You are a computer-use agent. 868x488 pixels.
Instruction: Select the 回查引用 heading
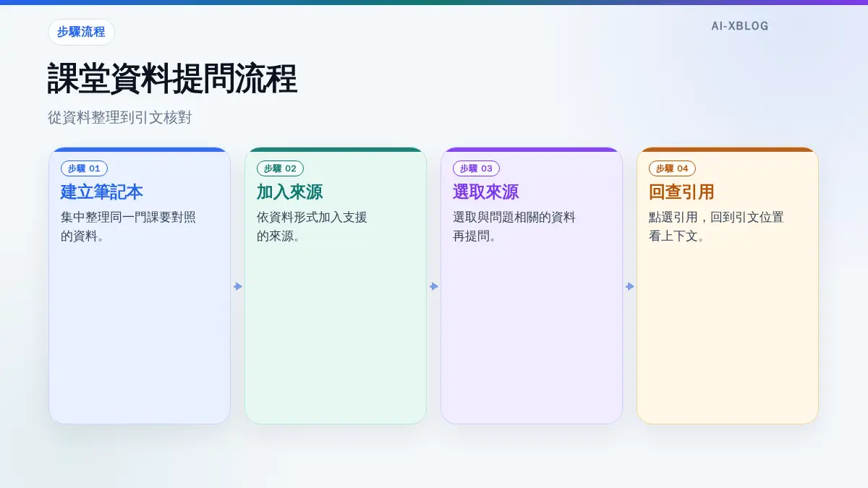[x=681, y=192]
